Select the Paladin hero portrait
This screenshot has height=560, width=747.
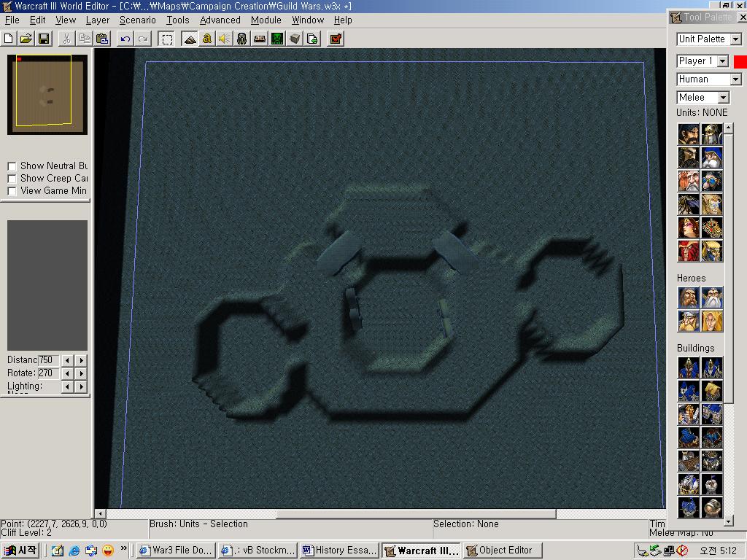689,297
